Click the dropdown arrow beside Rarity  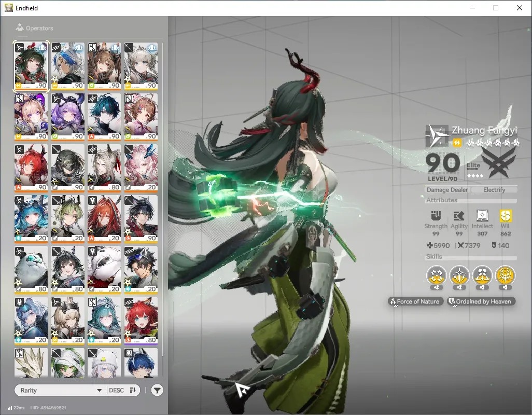100,390
